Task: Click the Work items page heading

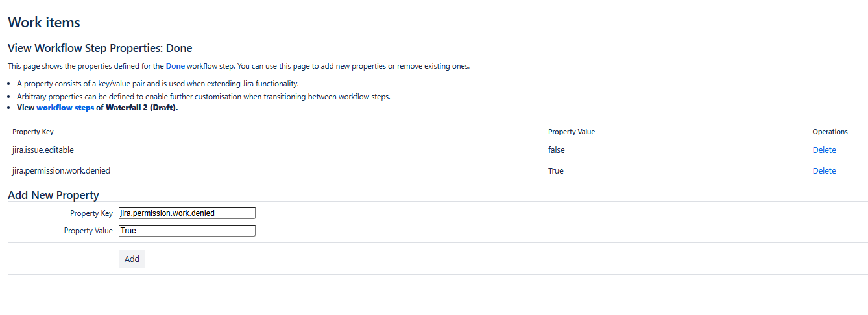Action: [44, 23]
